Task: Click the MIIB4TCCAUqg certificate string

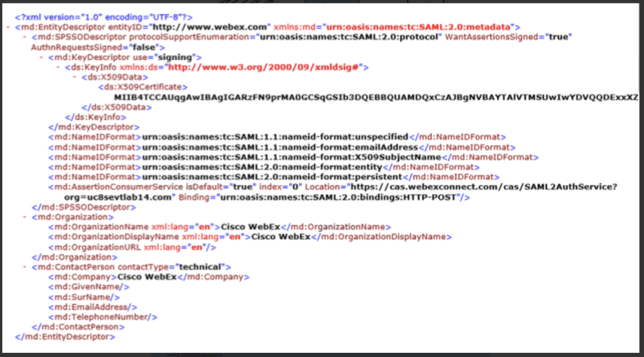Action: [x=376, y=97]
